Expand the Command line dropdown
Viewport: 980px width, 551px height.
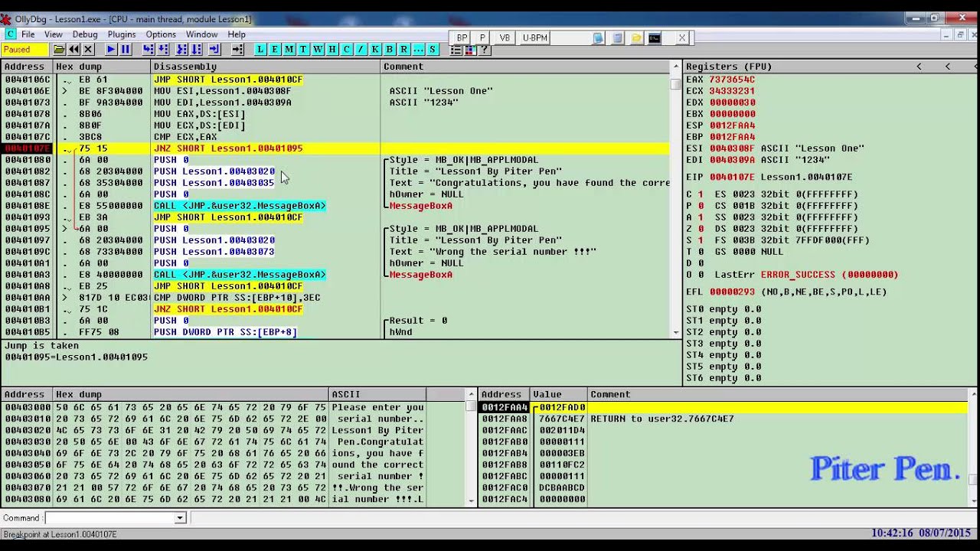180,518
